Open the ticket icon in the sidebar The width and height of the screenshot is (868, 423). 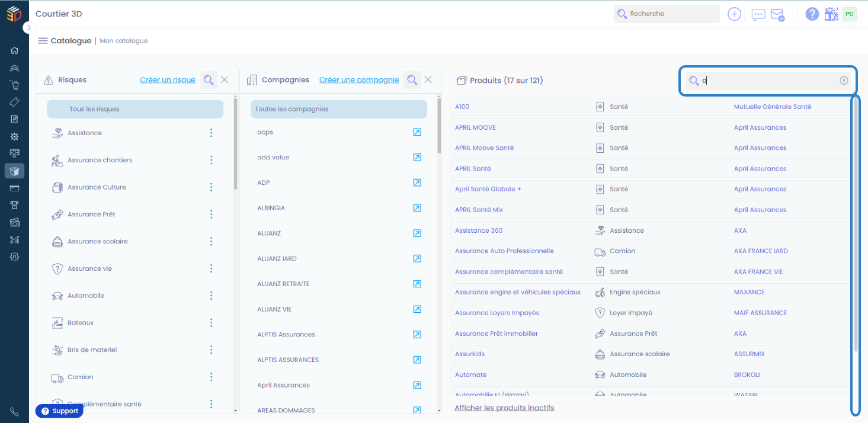(14, 102)
